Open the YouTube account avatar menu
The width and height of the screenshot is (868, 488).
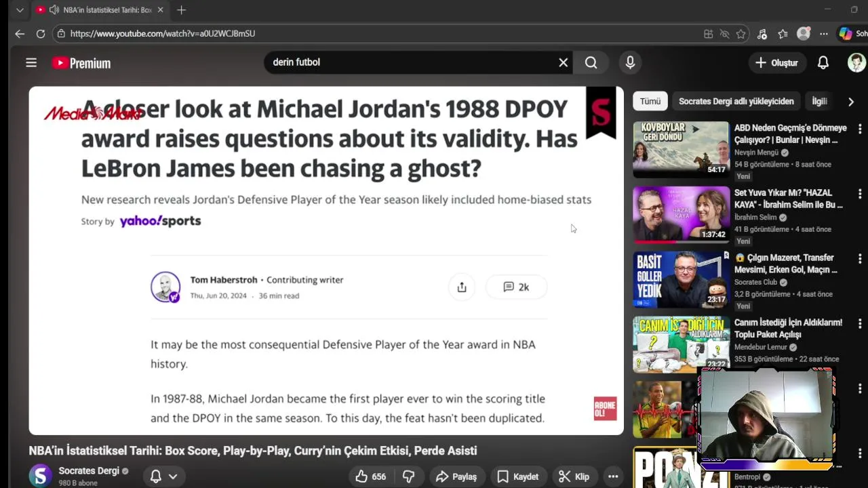click(x=856, y=62)
